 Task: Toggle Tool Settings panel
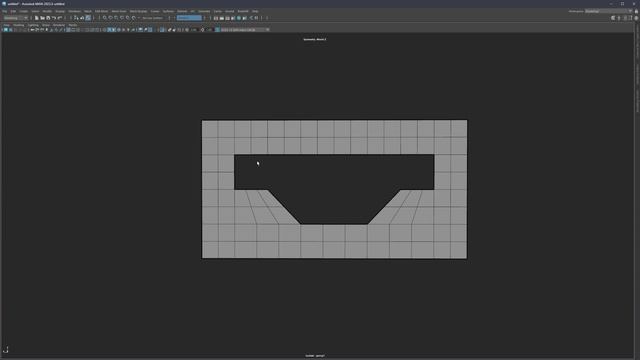point(631,18)
